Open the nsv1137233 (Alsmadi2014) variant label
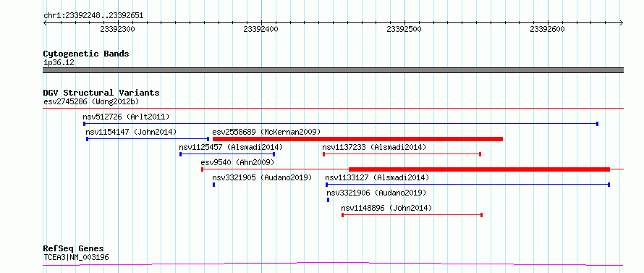The image size is (644, 273). [374, 147]
